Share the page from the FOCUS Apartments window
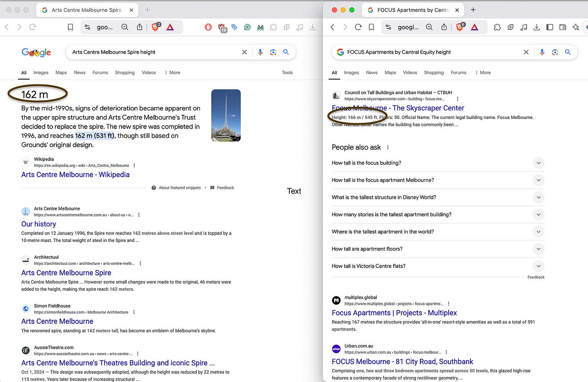The width and height of the screenshot is (588, 382). tap(444, 27)
